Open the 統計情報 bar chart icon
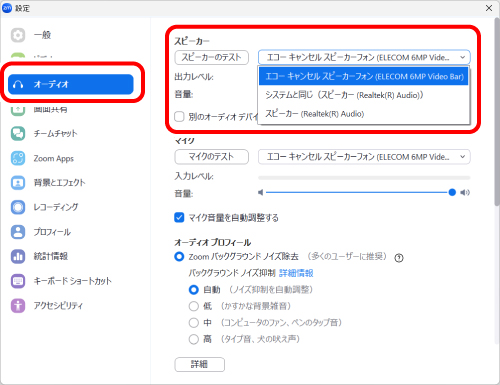 [x=18, y=256]
